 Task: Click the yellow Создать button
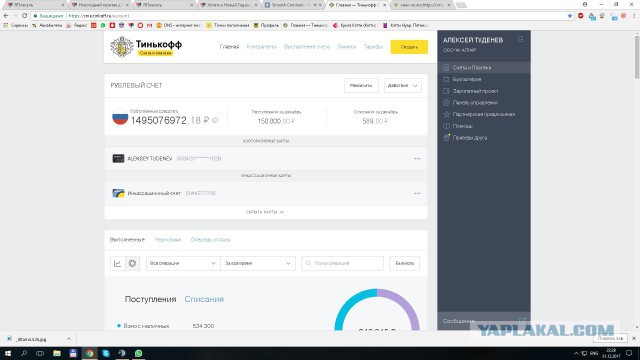(x=409, y=47)
